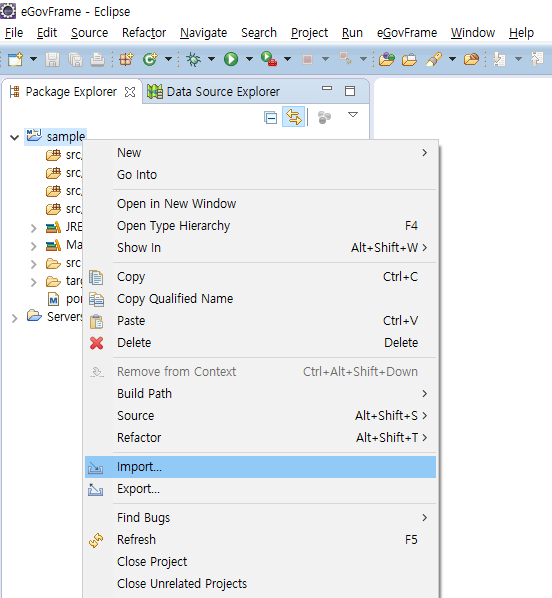This screenshot has height=598, width=552.
Task: Select the Servers folder in the tree
Action: point(55,317)
